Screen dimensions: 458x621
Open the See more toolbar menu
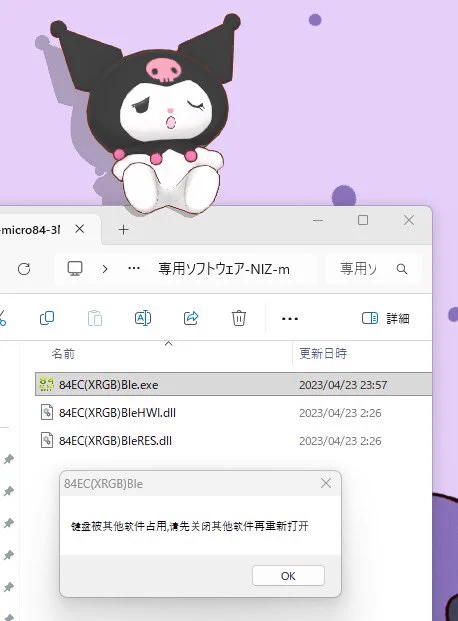(x=290, y=318)
